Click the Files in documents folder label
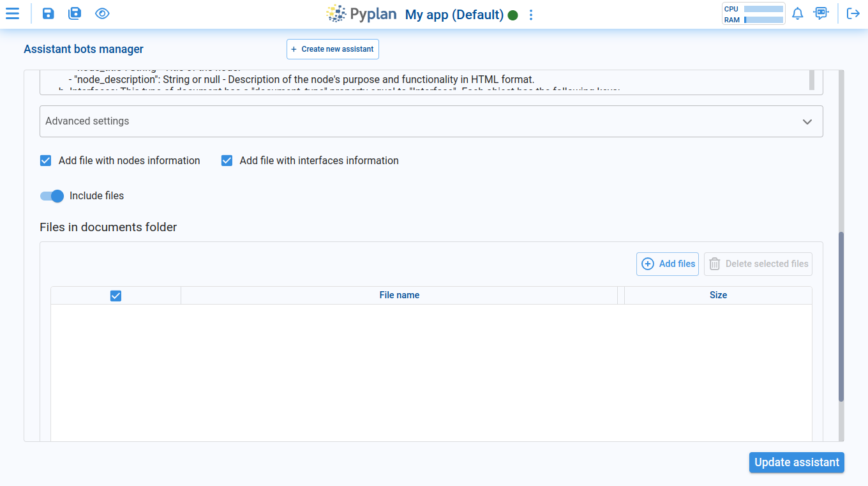The image size is (868, 486). [108, 227]
